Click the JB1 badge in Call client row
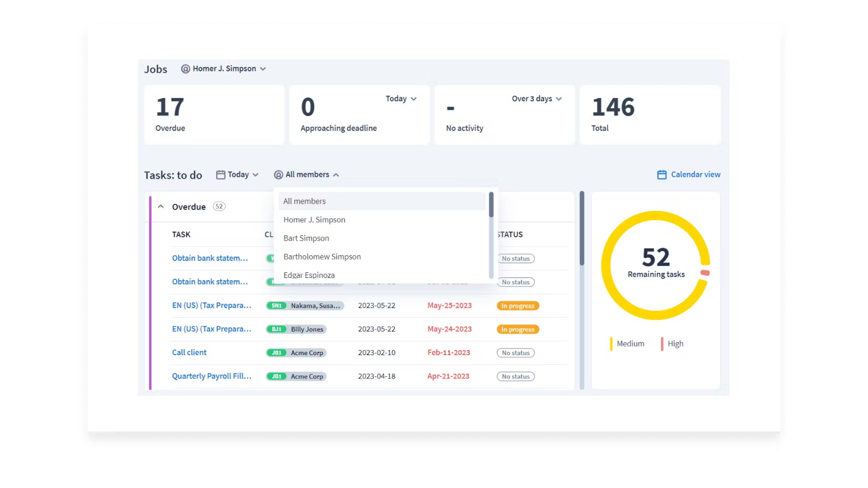 coord(277,353)
